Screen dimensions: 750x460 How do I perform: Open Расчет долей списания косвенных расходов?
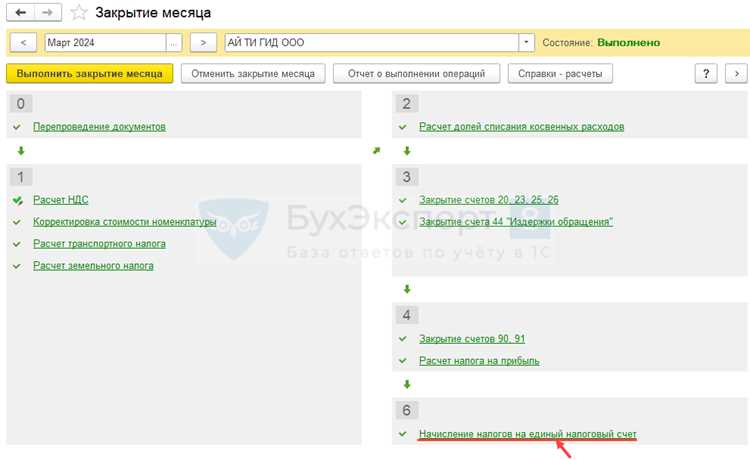click(x=521, y=127)
